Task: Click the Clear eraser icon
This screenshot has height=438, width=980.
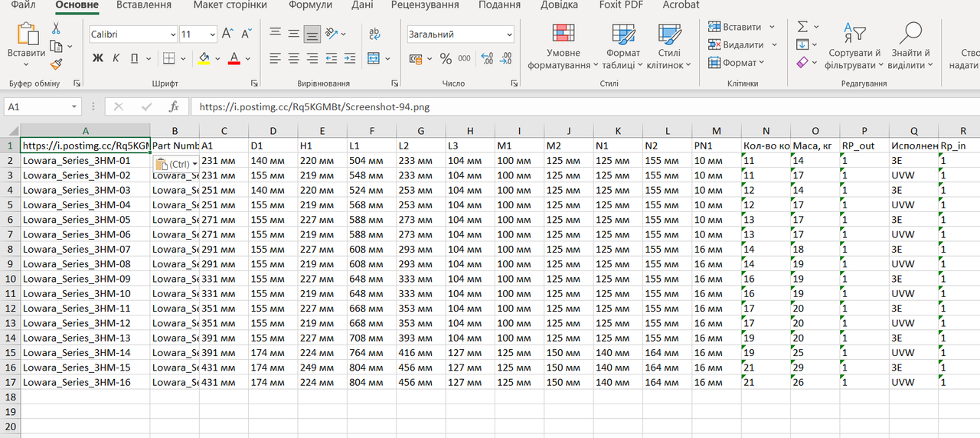Action: tap(802, 63)
